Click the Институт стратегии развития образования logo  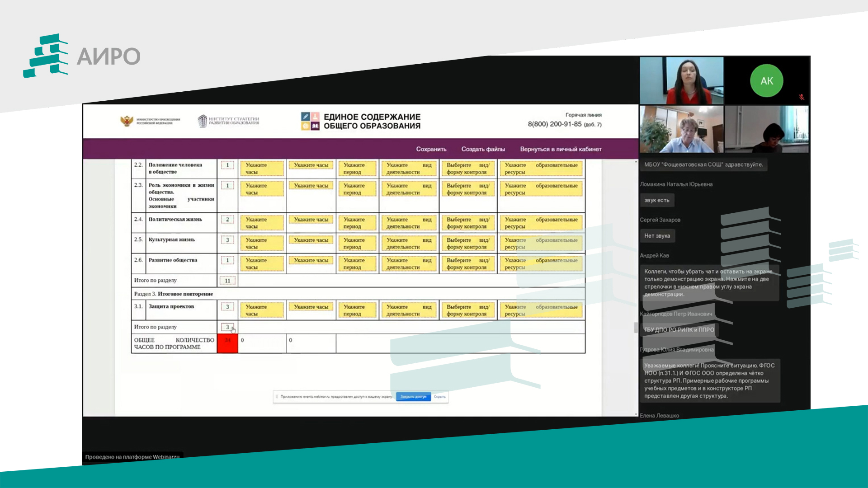[x=229, y=121]
